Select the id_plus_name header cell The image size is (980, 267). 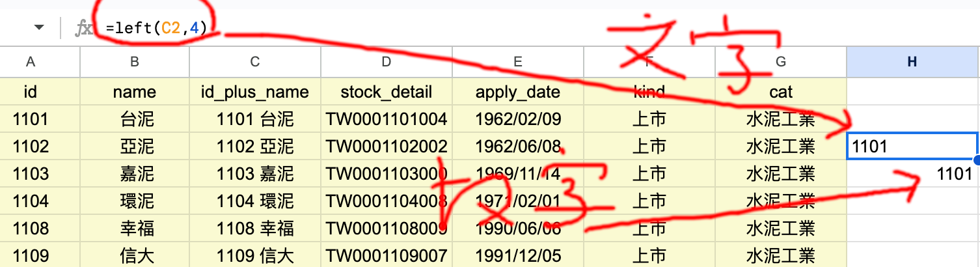255,92
